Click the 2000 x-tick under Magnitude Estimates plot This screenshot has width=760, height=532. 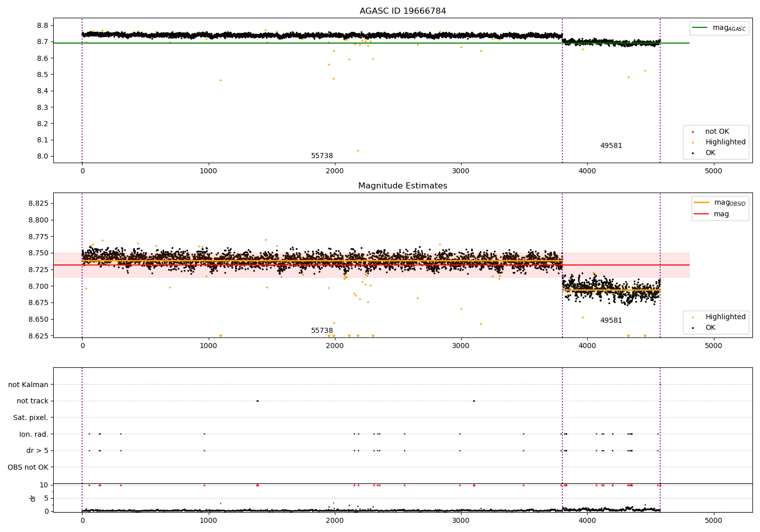click(334, 346)
